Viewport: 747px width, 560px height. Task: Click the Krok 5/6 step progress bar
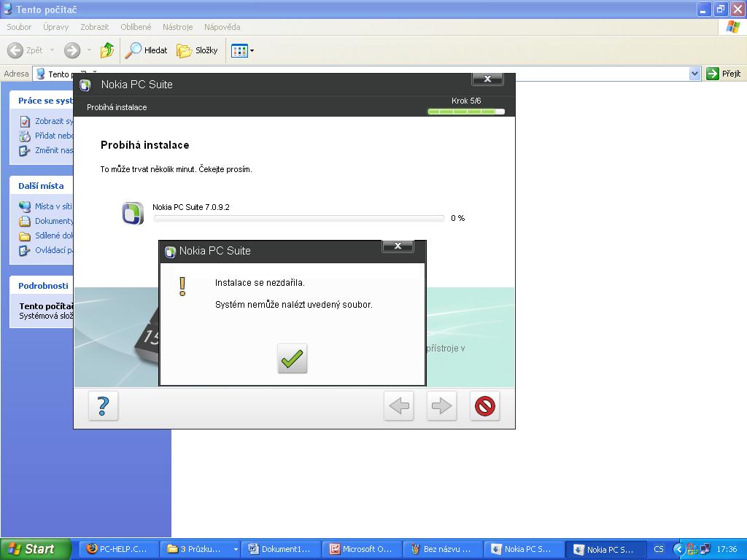[x=466, y=112]
